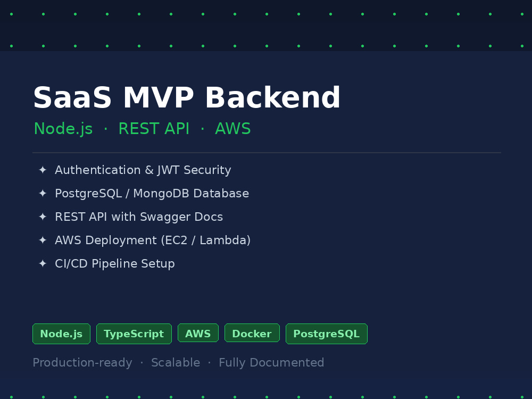Click the Scalable footer text

pos(176,363)
